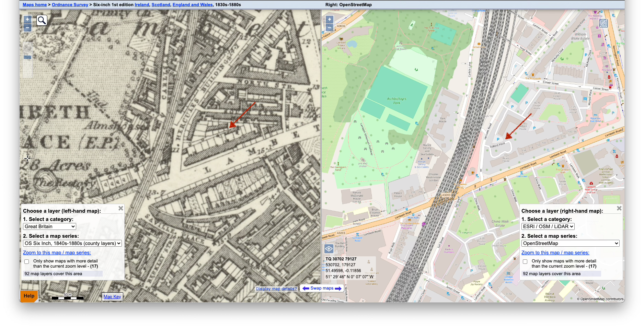Open the Map Key link
This screenshot has height=328, width=644.
pos(112,297)
